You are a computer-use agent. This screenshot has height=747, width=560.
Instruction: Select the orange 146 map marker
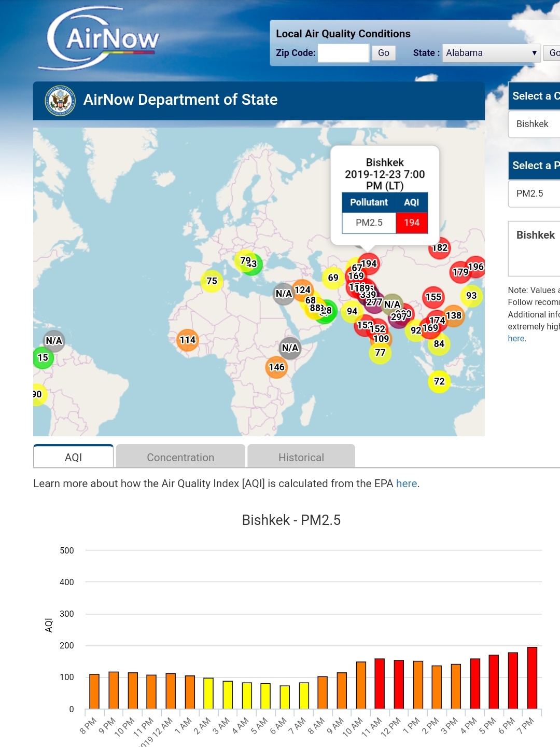[x=276, y=367]
